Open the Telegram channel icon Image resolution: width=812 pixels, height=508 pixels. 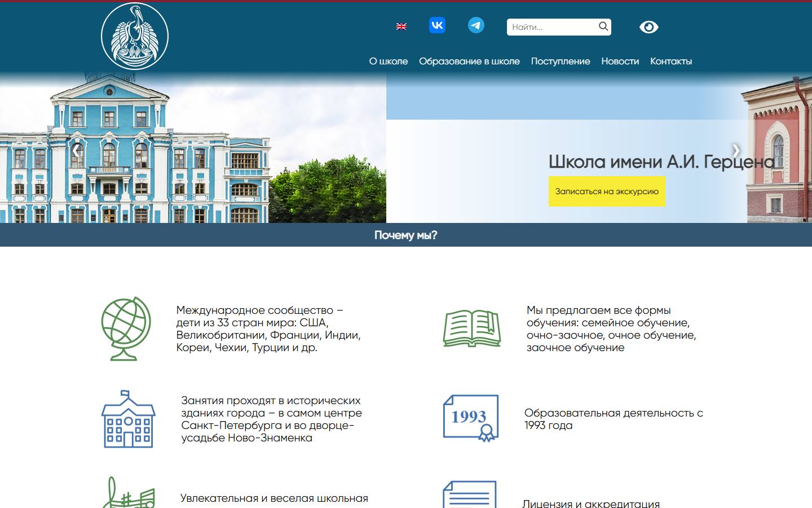pos(476,25)
